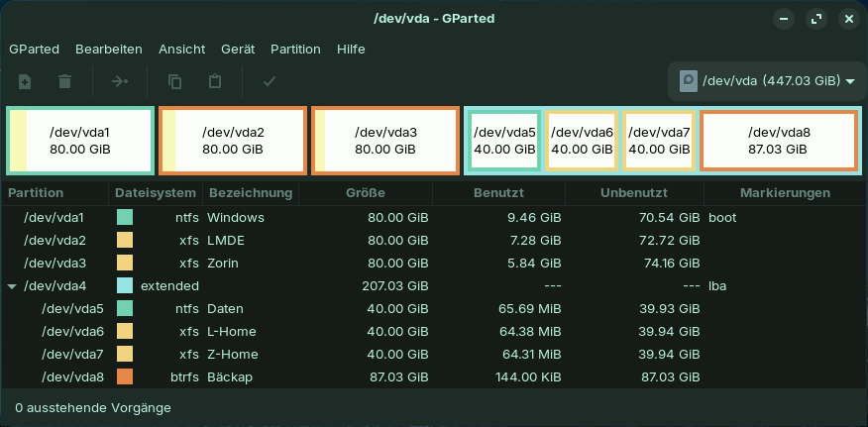This screenshot has height=427, width=868.
Task: Select the /dev/vda2 row in partition list
Action: point(434,241)
